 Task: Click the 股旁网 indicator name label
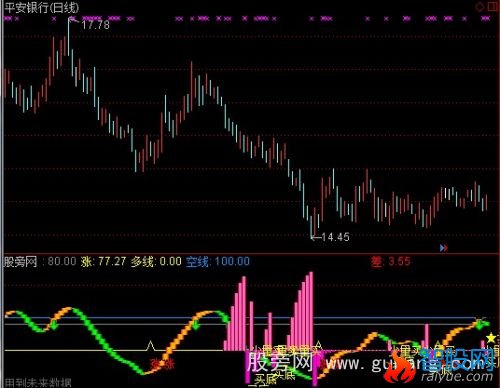click(x=20, y=262)
